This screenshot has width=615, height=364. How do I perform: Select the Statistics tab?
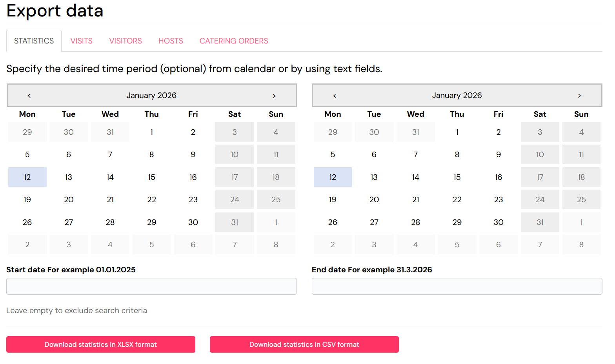tap(34, 41)
